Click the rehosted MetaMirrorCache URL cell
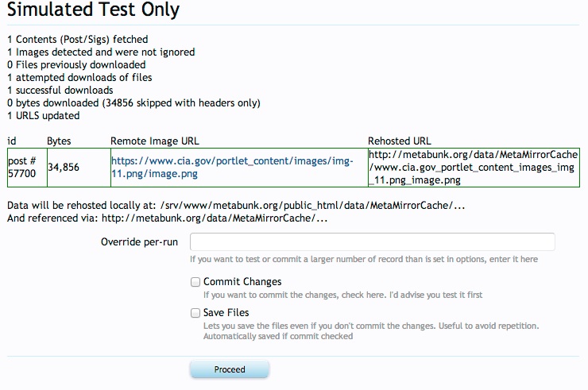This screenshot has width=588, height=390. (473, 167)
